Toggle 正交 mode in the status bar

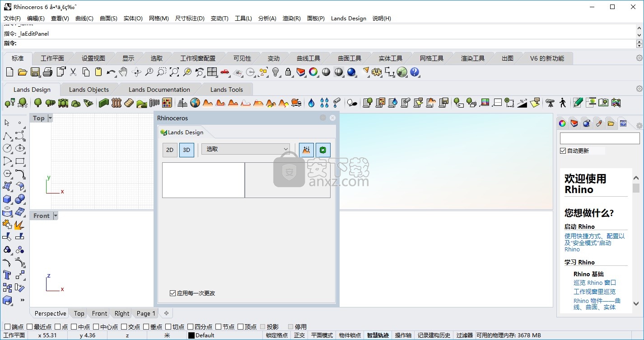299,335
